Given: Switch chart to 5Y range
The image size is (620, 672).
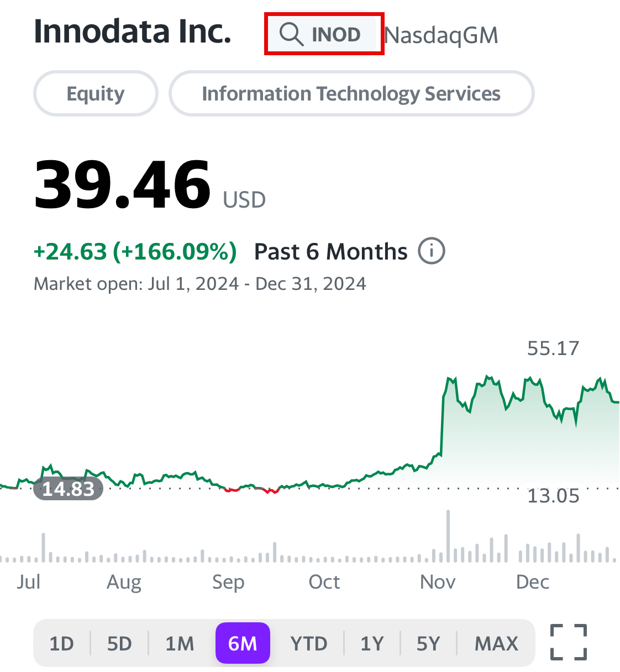Looking at the screenshot, I should 428,643.
